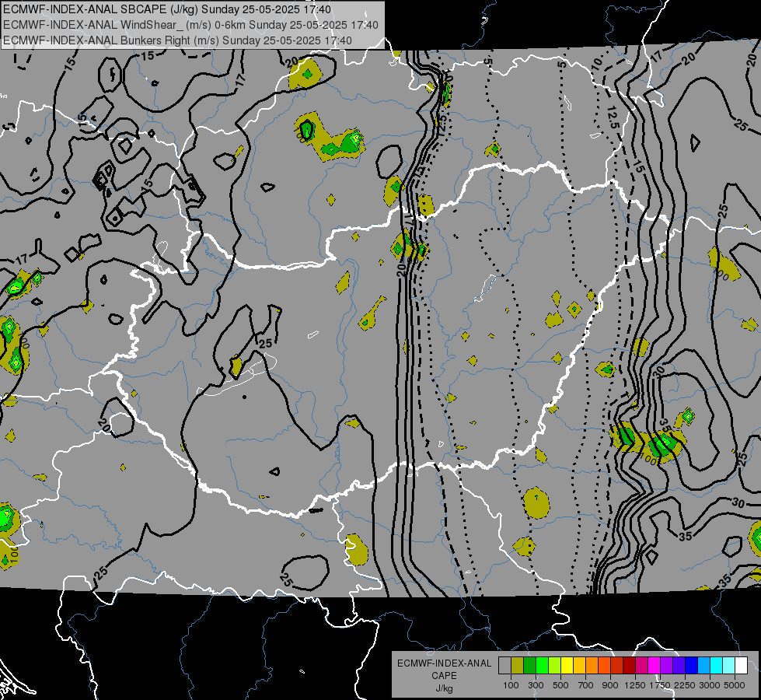Pick the red swatch right of 900
761x700 pixels.
(x=617, y=665)
